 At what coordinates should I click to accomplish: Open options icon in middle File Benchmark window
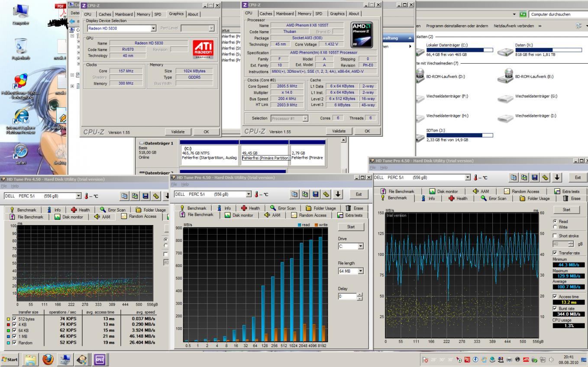(x=327, y=194)
